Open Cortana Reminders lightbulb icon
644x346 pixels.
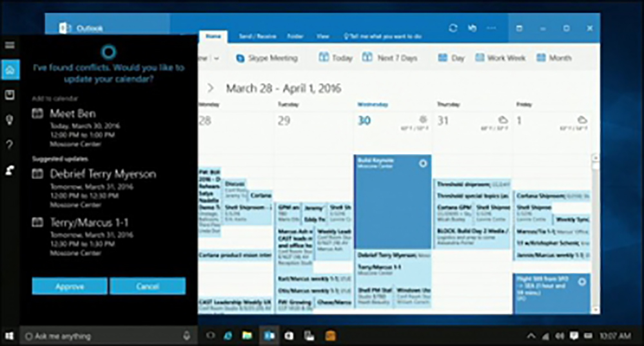pos(10,120)
